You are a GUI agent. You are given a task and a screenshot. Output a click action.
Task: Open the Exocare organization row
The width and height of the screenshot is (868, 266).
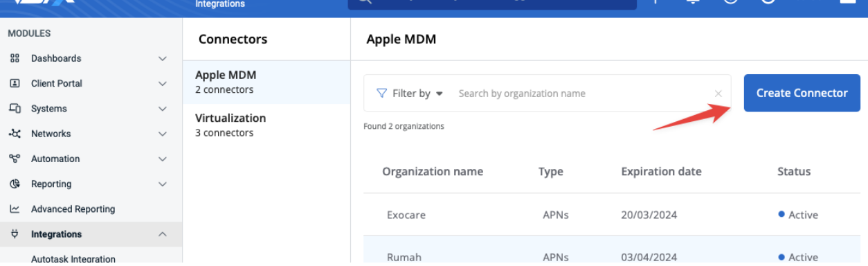[x=612, y=215]
